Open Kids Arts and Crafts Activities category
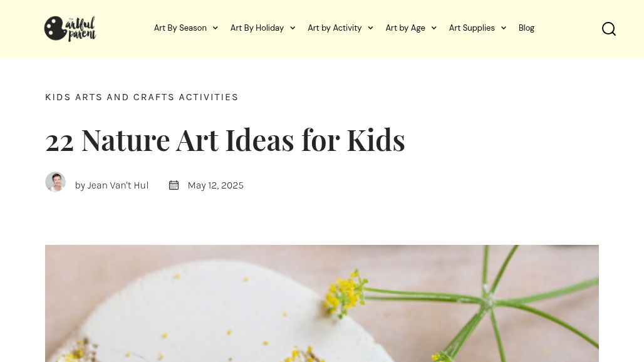Image resolution: width=644 pixels, height=362 pixels. [142, 97]
